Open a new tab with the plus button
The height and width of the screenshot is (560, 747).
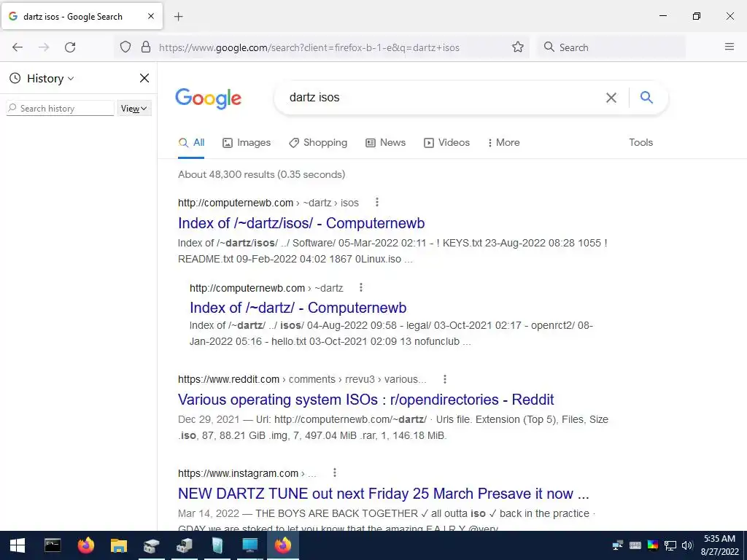tap(178, 17)
